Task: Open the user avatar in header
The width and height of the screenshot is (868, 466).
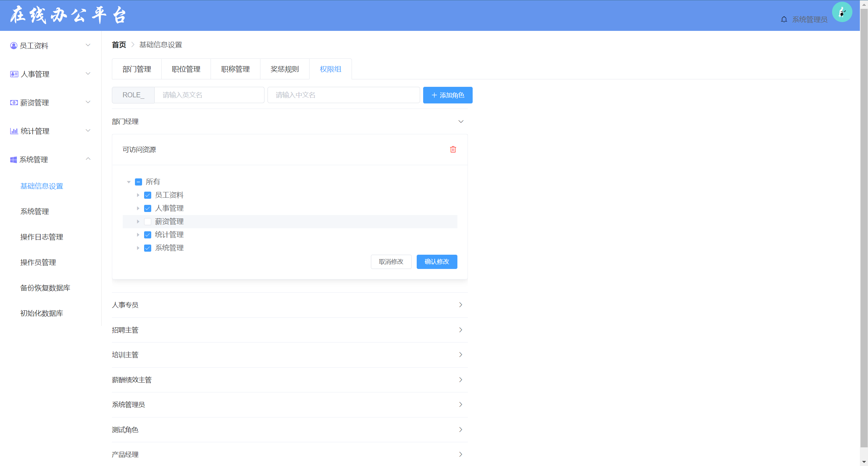Action: (x=842, y=13)
